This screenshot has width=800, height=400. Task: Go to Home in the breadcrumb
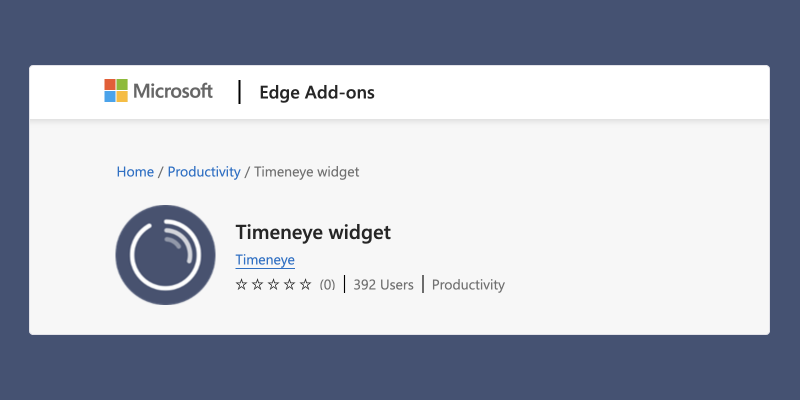[x=135, y=172]
